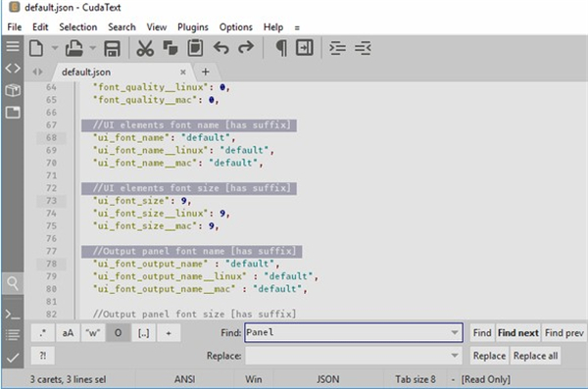Screen dimensions: 588x389
Task: Toggle case sensitive aA option
Action: [x=68, y=333]
